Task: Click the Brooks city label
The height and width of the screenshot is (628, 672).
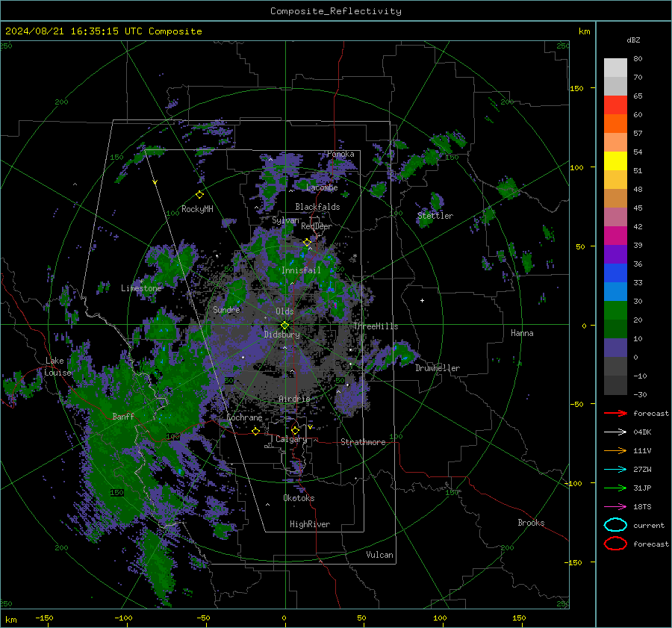Action: [x=531, y=523]
